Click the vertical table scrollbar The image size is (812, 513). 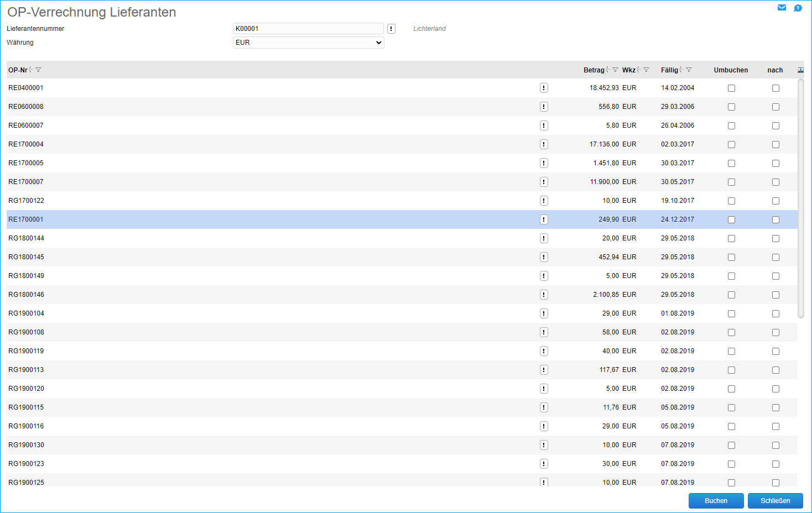[800, 199]
